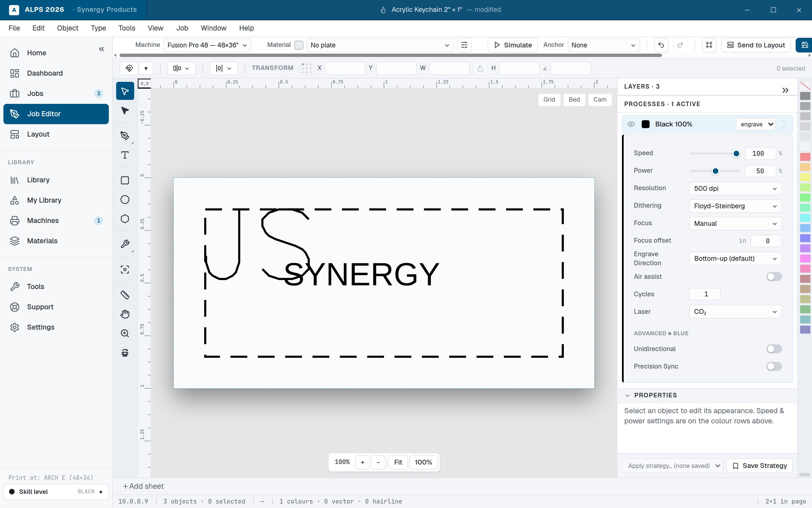The width and height of the screenshot is (812, 508).
Task: Select the Text tool
Action: pyautogui.click(x=125, y=155)
